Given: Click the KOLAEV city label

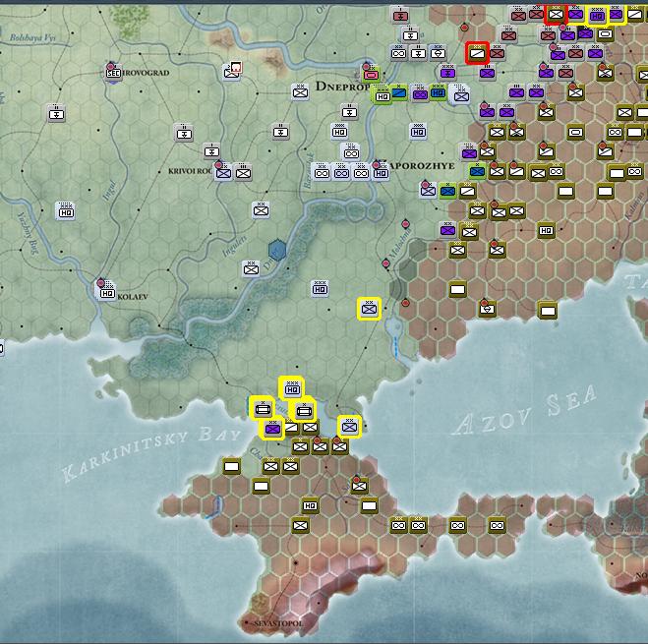Looking at the screenshot, I should pyautogui.click(x=132, y=297).
